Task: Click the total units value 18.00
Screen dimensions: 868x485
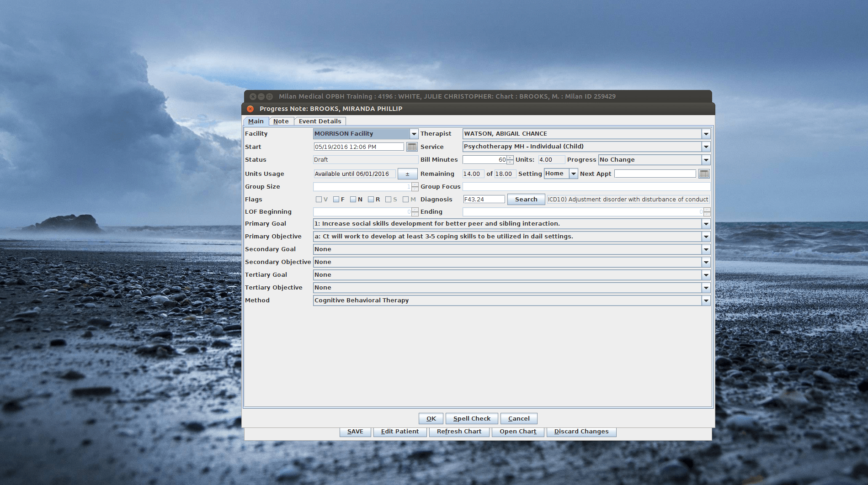Action: coord(505,174)
